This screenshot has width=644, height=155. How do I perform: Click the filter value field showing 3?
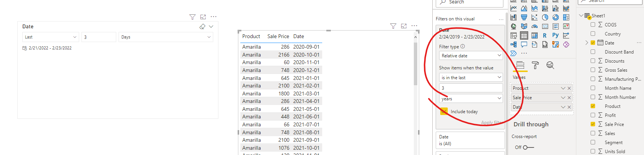click(x=471, y=88)
